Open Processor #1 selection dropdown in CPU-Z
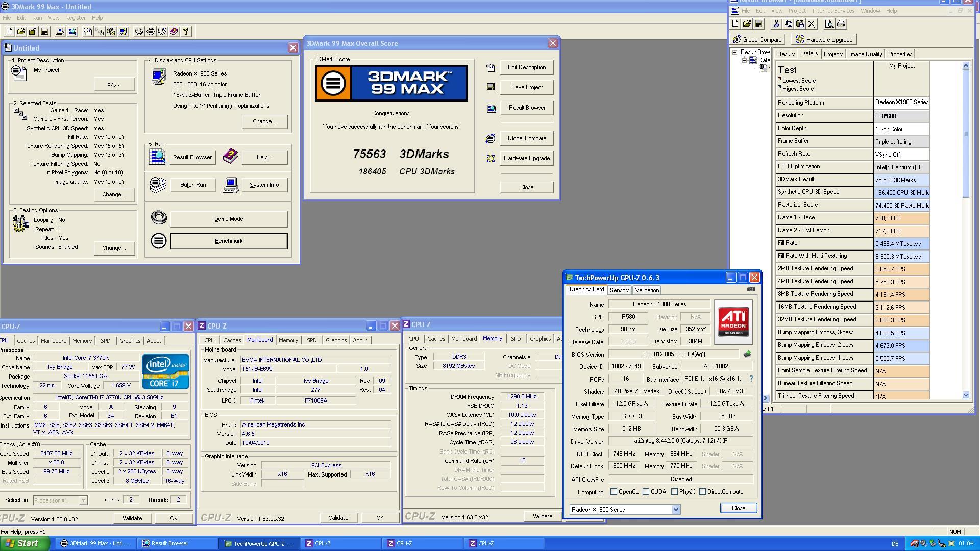 [x=83, y=500]
